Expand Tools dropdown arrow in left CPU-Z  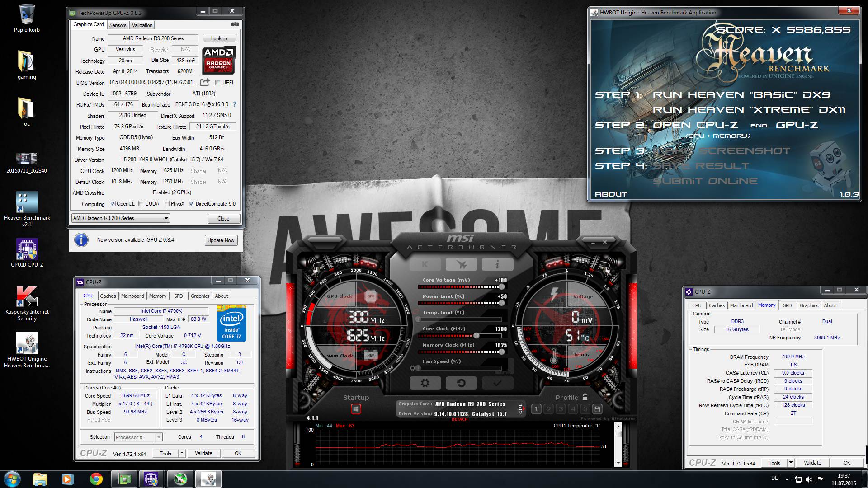182,453
